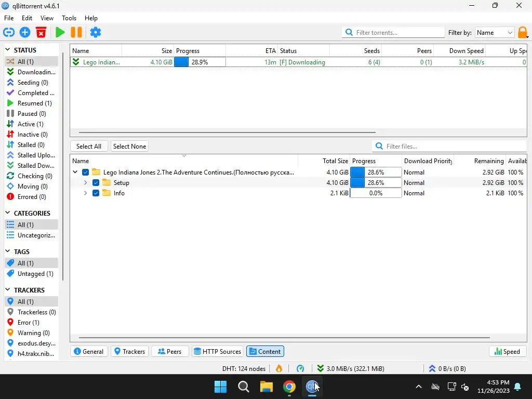Collapse the TRACKERS section

8,290
